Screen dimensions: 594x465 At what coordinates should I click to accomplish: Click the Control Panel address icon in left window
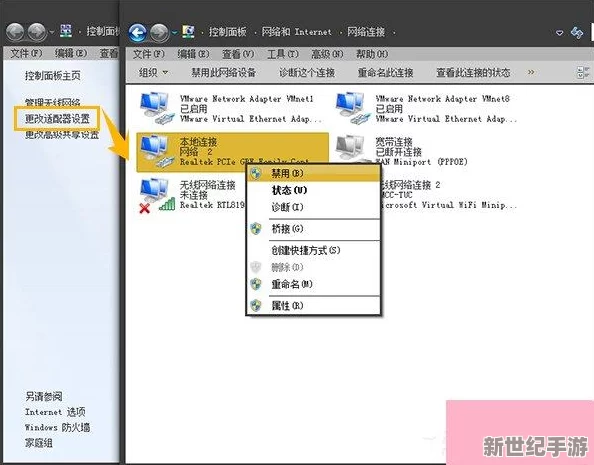66,31
